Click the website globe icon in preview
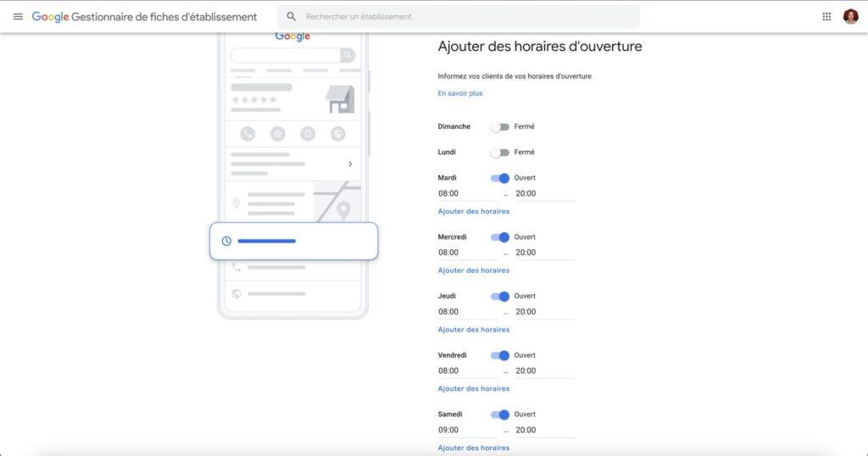This screenshot has height=456, width=868. tap(337, 134)
